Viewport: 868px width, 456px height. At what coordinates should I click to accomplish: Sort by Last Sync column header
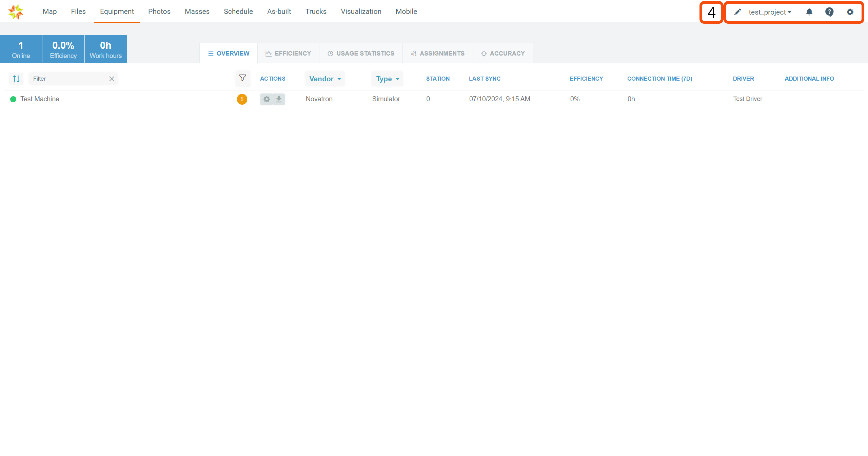(485, 79)
